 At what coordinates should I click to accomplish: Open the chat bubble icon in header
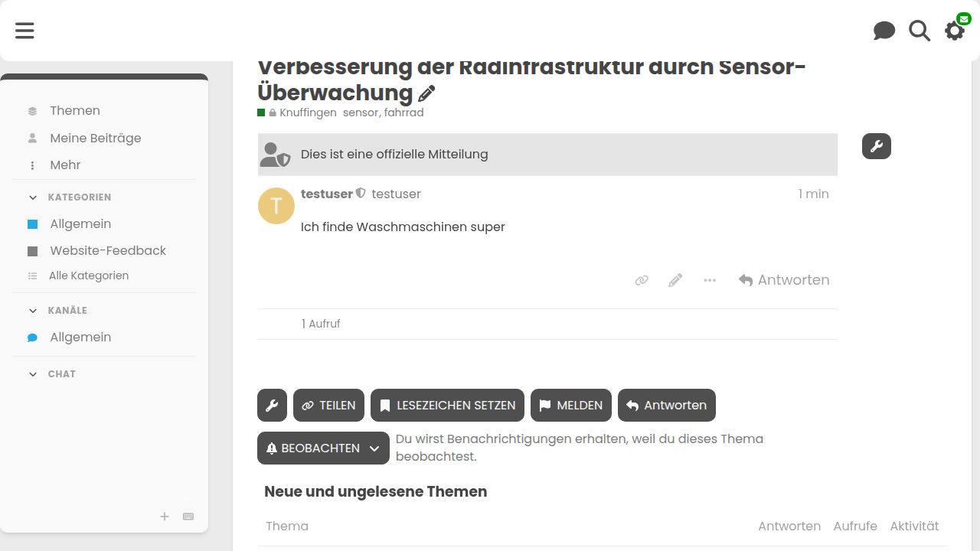point(884,31)
